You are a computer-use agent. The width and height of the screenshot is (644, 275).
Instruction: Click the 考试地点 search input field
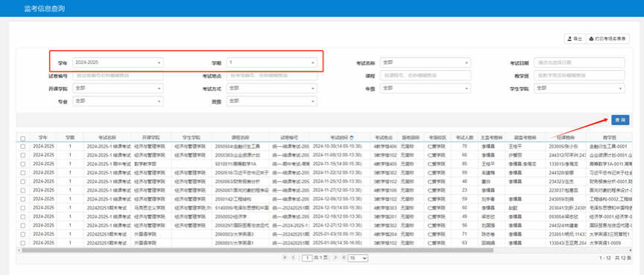click(x=271, y=75)
